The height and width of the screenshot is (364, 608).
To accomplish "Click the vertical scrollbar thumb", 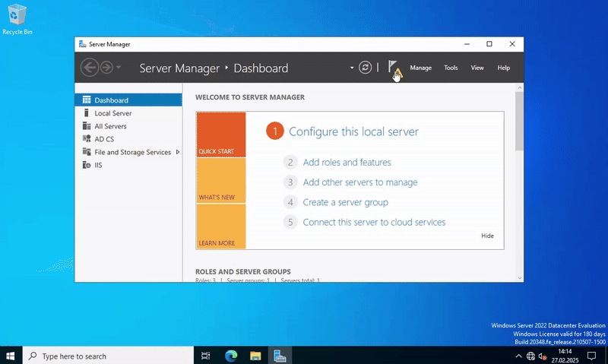I will point(520,121).
